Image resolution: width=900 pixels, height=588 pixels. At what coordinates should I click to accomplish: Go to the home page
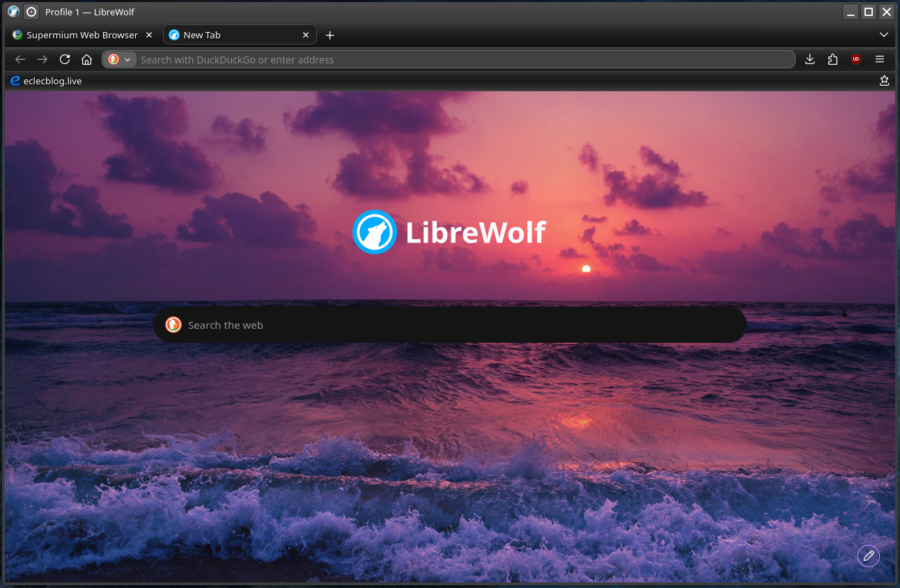[86, 59]
